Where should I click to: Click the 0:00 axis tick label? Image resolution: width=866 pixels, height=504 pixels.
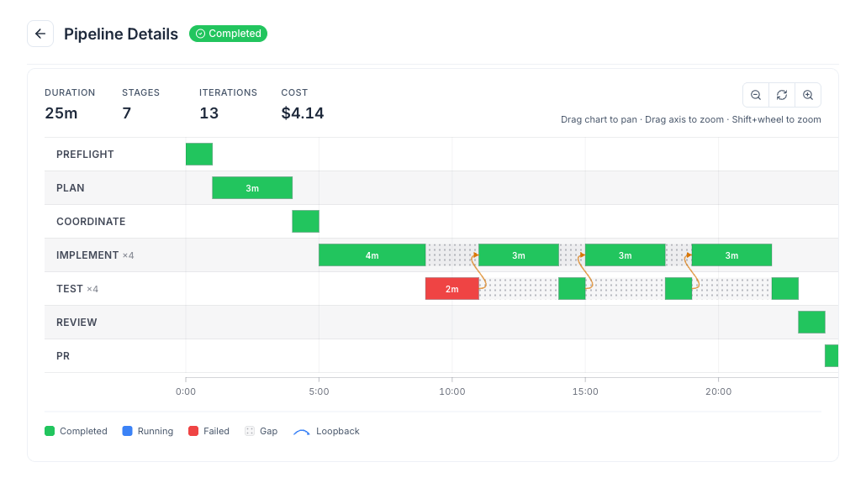[186, 391]
